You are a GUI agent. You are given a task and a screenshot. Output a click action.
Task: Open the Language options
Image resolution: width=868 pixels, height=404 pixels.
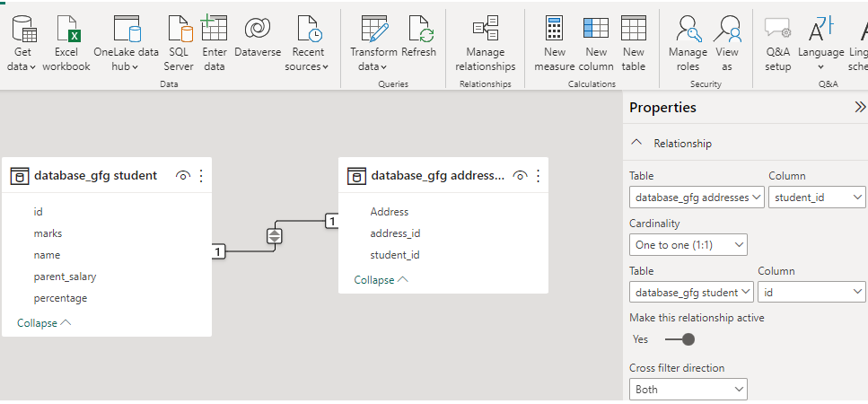click(x=821, y=44)
